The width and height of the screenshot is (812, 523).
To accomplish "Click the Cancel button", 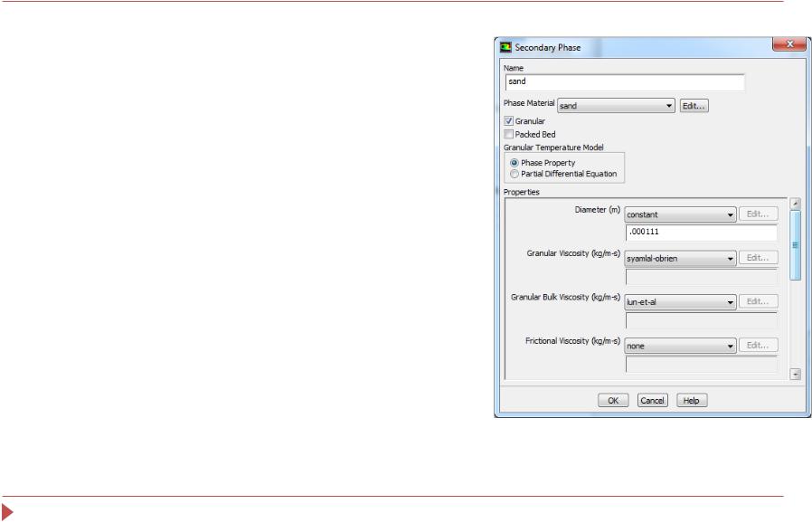I will 652,400.
